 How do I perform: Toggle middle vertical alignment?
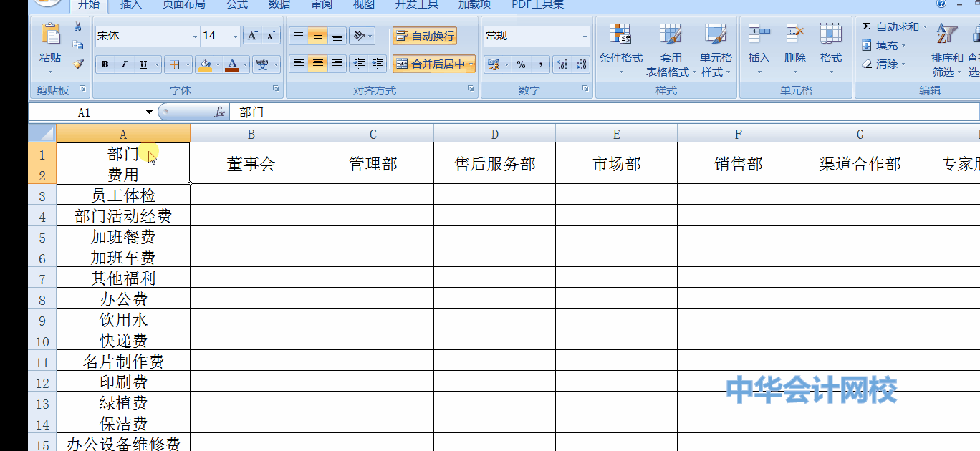pos(318,36)
